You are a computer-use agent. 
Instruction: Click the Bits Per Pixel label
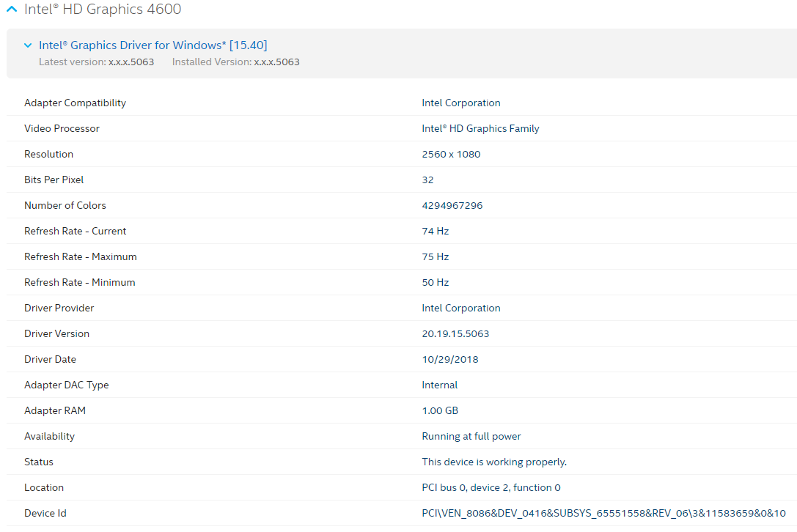pos(54,180)
